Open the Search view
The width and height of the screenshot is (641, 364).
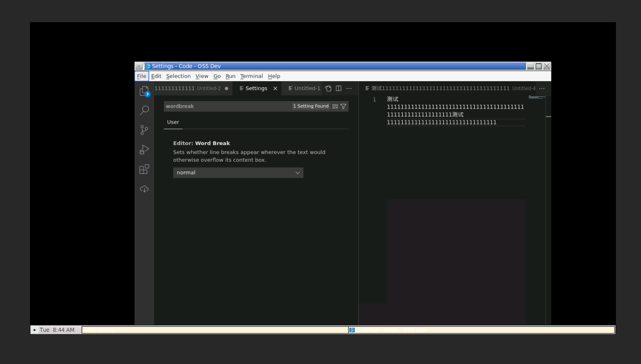144,110
